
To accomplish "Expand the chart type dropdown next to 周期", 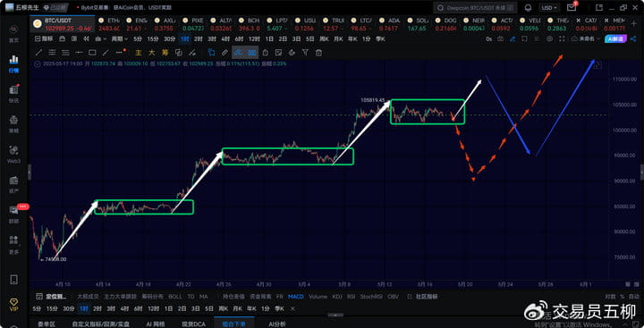I will (100, 38).
